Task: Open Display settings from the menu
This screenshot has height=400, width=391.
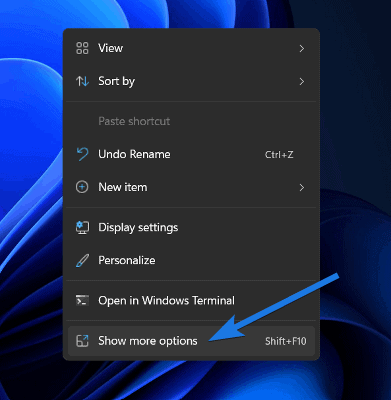Action: 191,227
